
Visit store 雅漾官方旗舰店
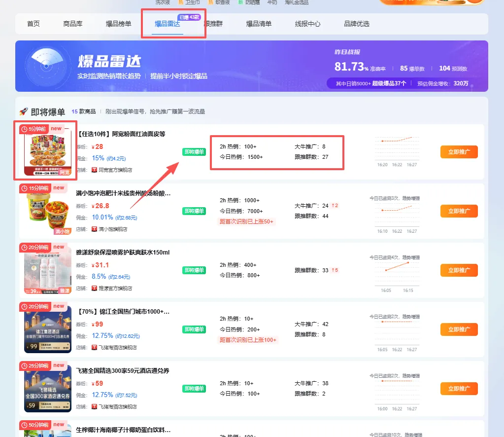pyautogui.click(x=115, y=289)
